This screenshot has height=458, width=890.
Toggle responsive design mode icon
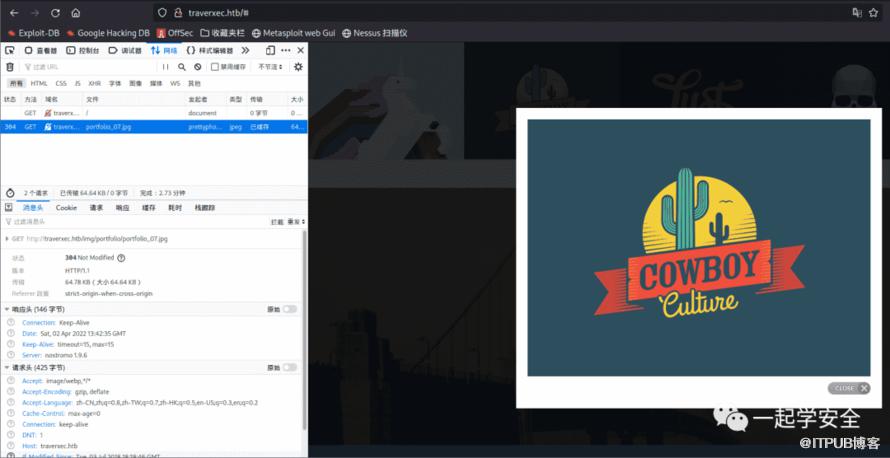pyautogui.click(x=270, y=50)
